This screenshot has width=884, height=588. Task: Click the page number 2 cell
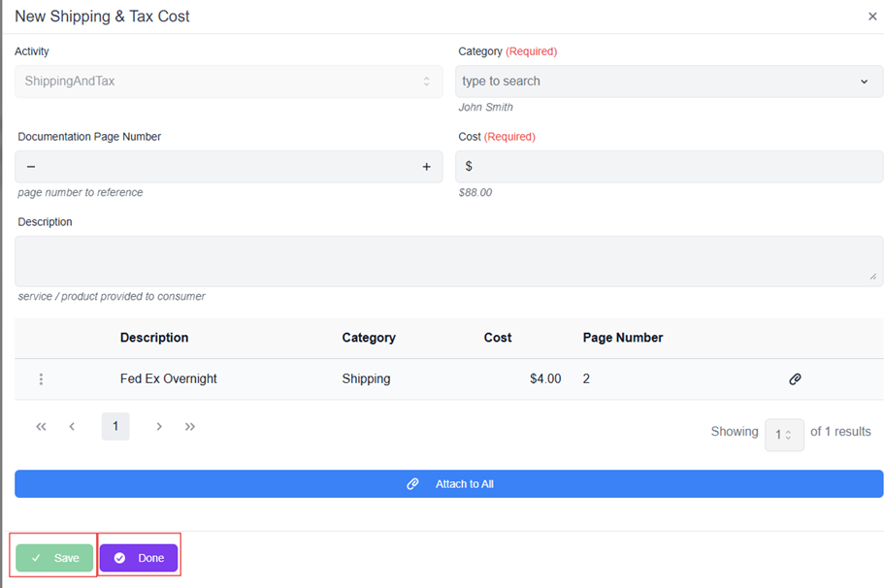(x=586, y=378)
